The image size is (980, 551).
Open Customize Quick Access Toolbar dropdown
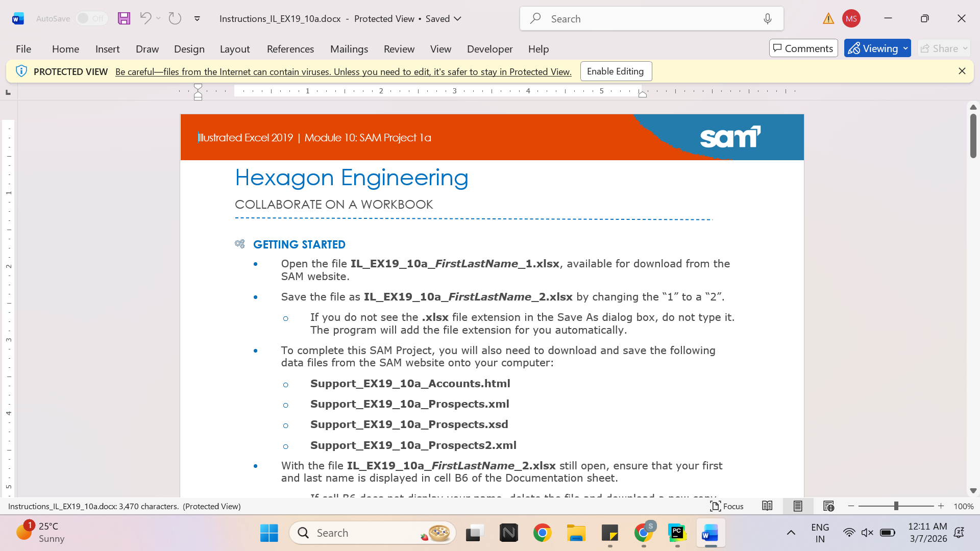197,19
